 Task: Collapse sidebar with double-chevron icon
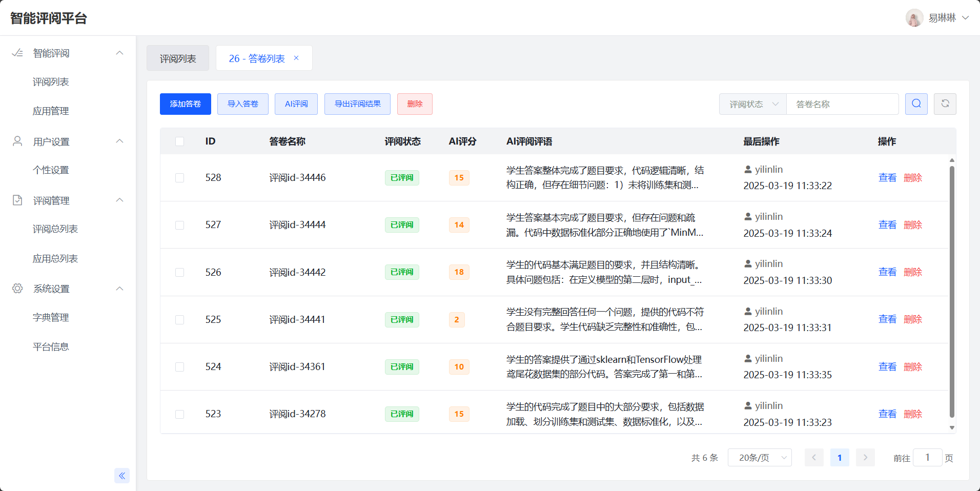point(122,476)
